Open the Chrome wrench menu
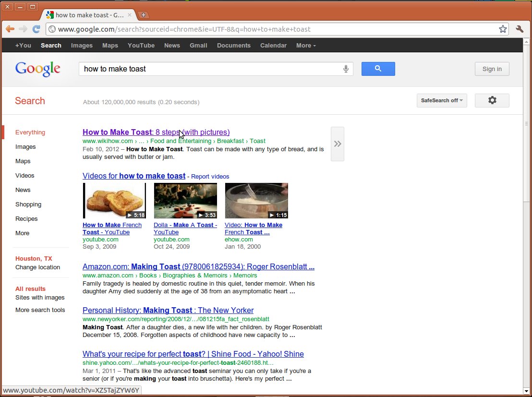This screenshot has height=397, width=532. coord(520,29)
